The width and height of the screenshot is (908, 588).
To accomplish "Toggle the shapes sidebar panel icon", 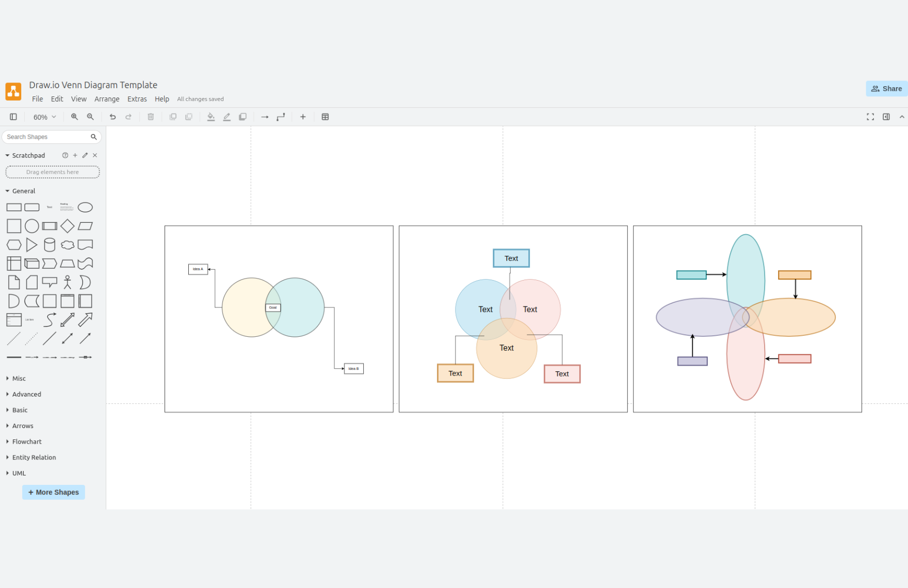I will click(13, 117).
